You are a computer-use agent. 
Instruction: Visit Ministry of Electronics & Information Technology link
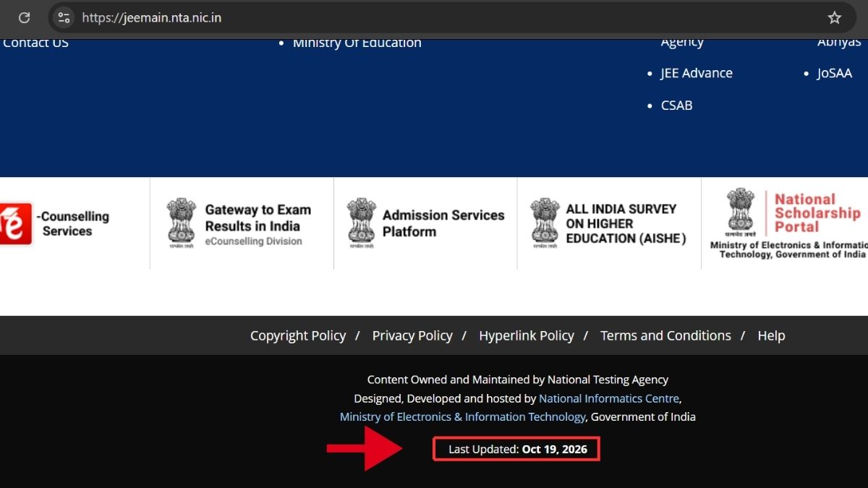point(463,416)
